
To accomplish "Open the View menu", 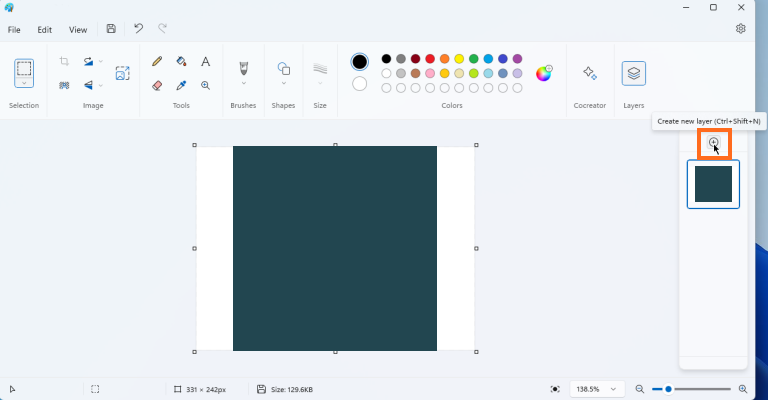I will [78, 30].
